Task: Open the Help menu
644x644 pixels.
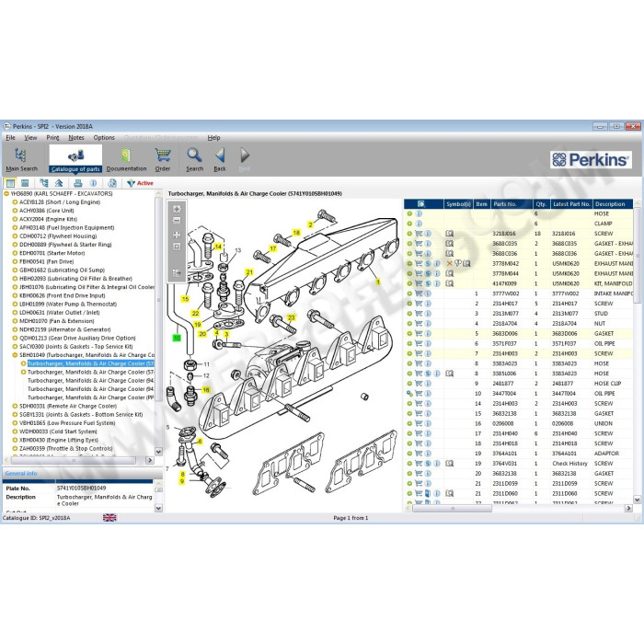Action: (213, 138)
